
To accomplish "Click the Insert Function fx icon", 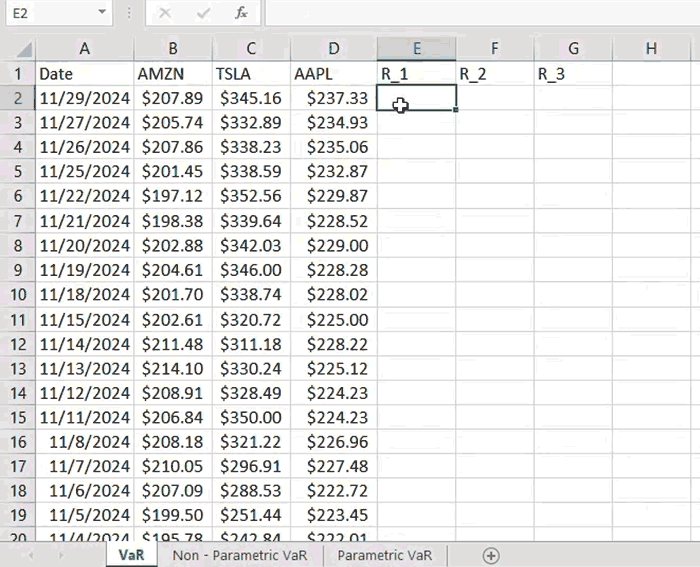I will click(241, 13).
